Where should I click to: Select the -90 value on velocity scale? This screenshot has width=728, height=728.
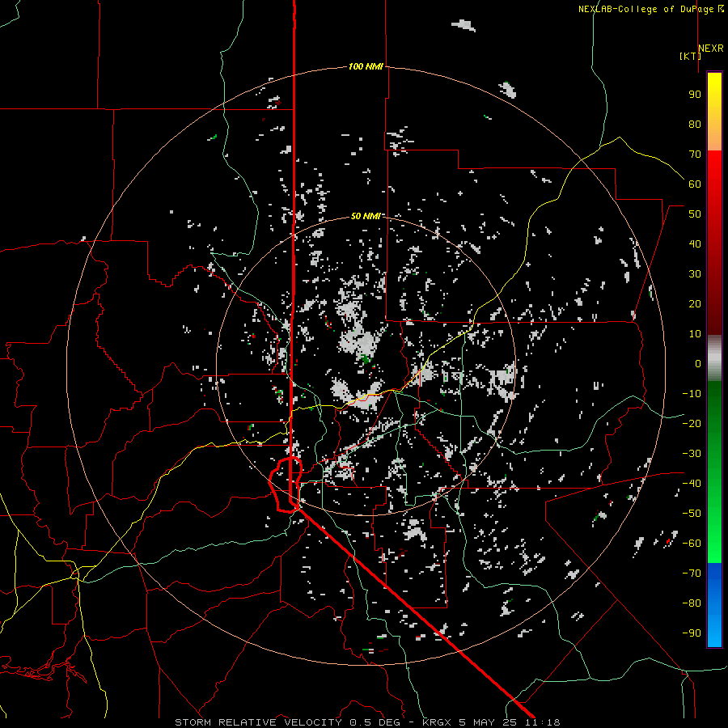[692, 633]
